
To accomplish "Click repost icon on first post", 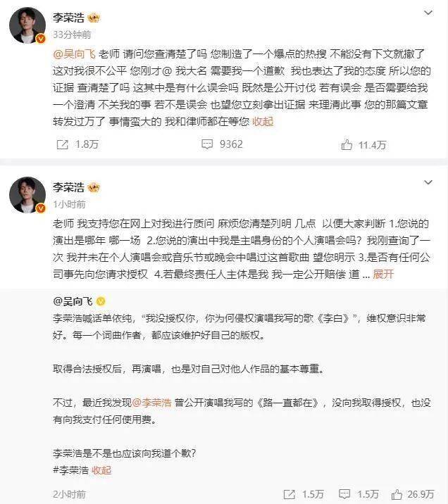I will point(63,144).
